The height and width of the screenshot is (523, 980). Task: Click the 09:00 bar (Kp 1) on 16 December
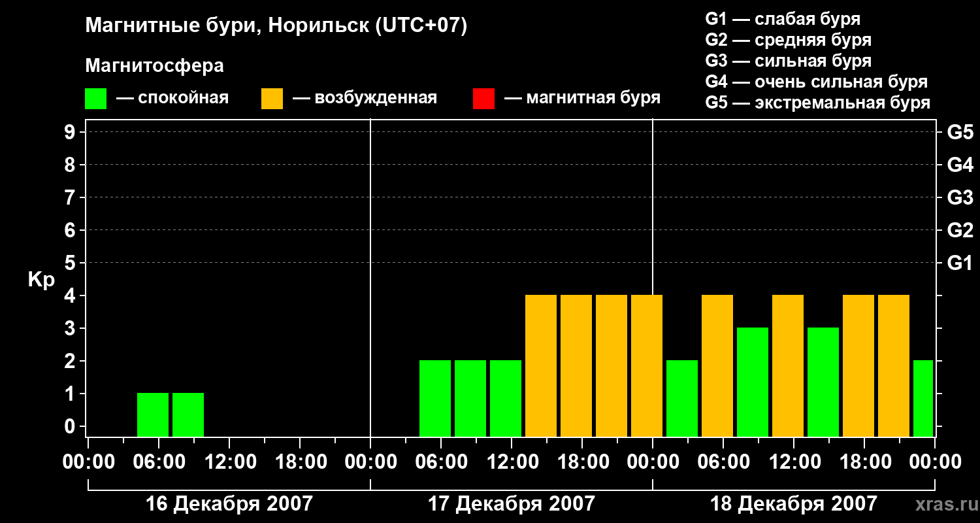click(x=188, y=415)
